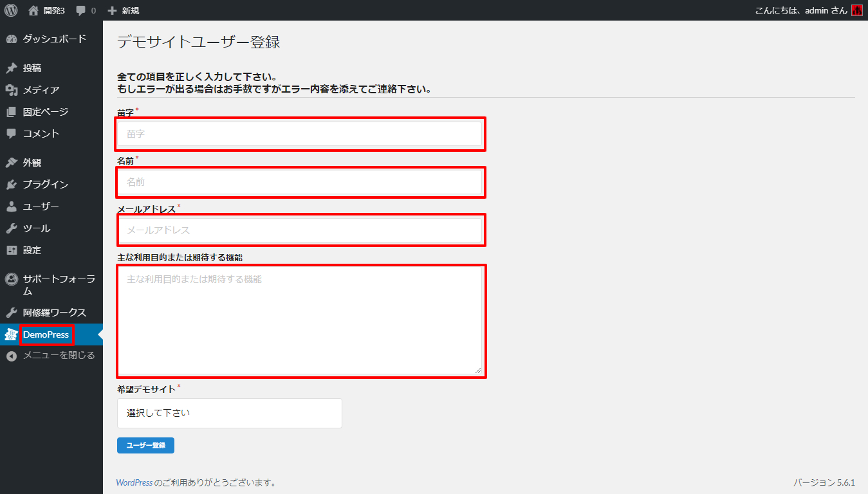Click the ユーザー登録 submit button

[145, 445]
